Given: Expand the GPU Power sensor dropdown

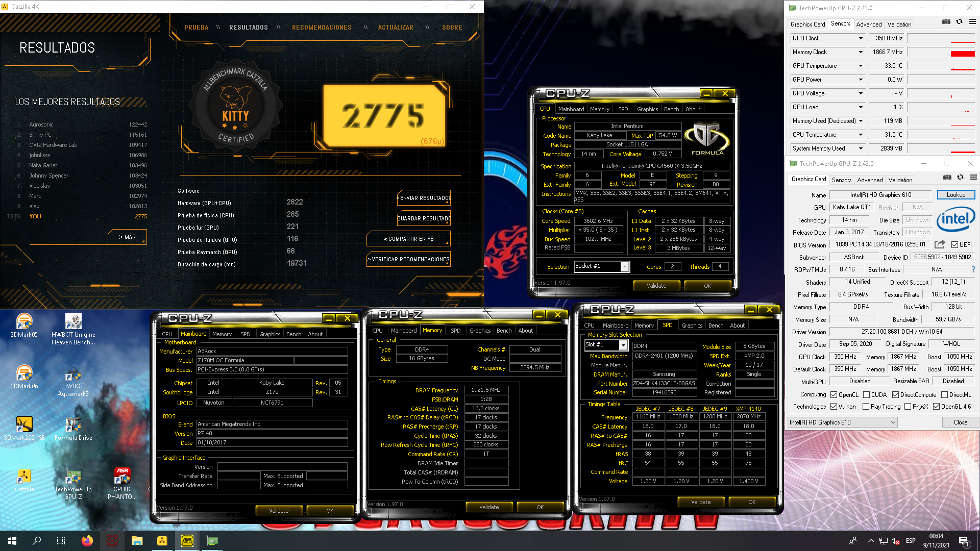Looking at the screenshot, I should pyautogui.click(x=861, y=80).
